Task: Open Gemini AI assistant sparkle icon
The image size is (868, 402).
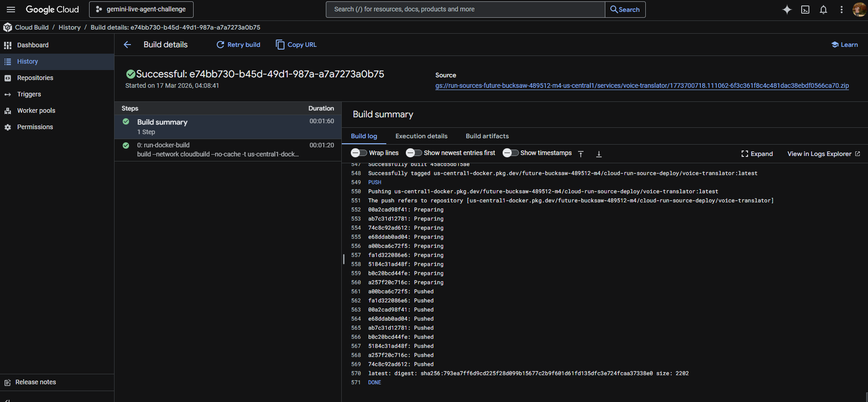Action: (787, 10)
